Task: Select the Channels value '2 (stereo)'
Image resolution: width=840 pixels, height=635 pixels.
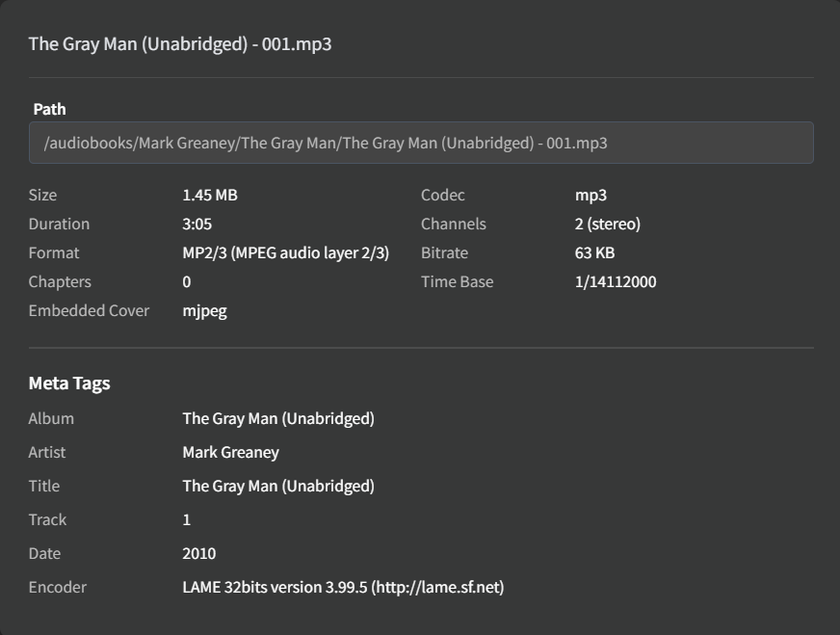Action: point(608,224)
